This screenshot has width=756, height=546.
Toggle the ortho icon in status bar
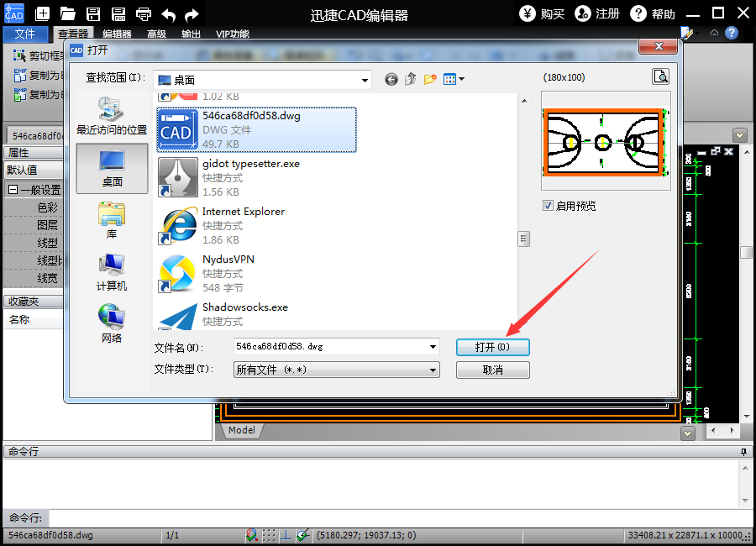click(x=286, y=535)
